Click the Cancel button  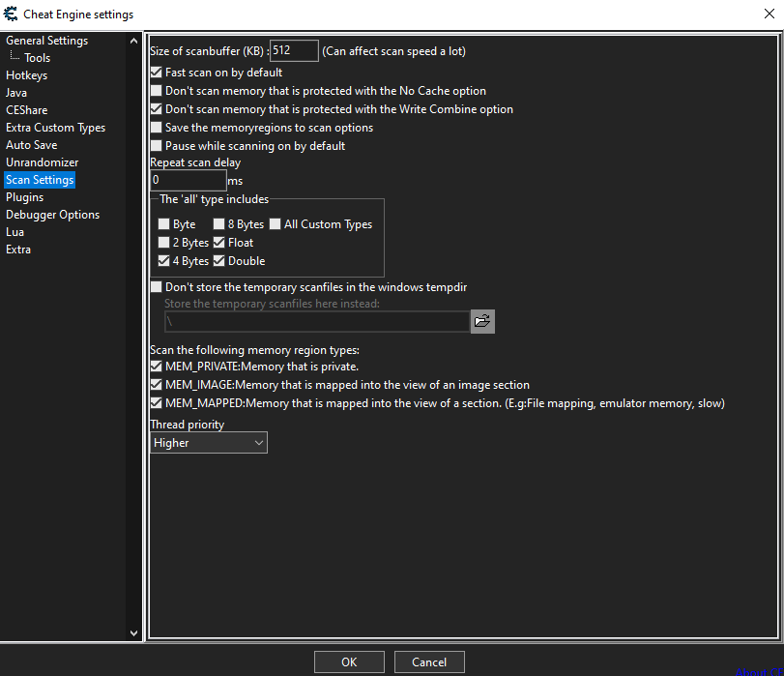coord(429,662)
